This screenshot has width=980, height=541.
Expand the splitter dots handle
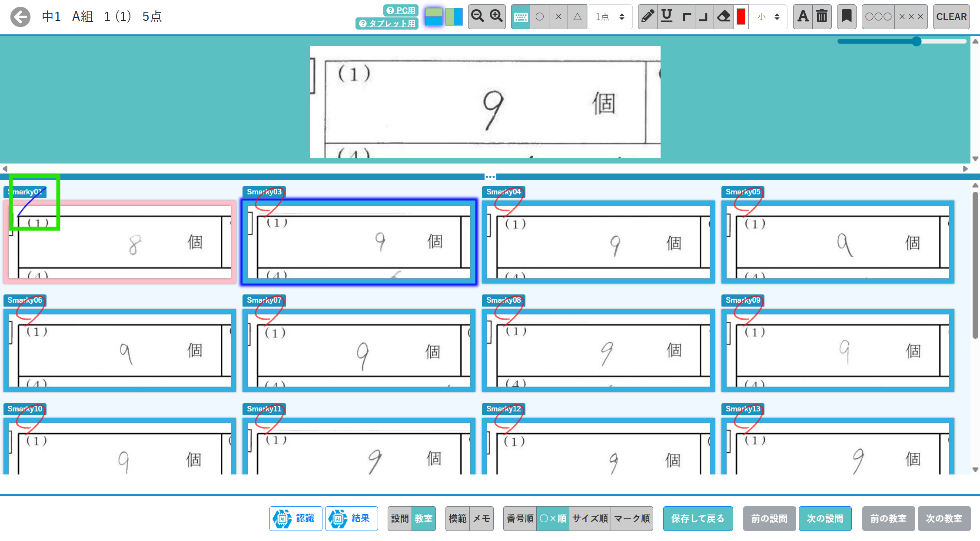click(x=490, y=177)
